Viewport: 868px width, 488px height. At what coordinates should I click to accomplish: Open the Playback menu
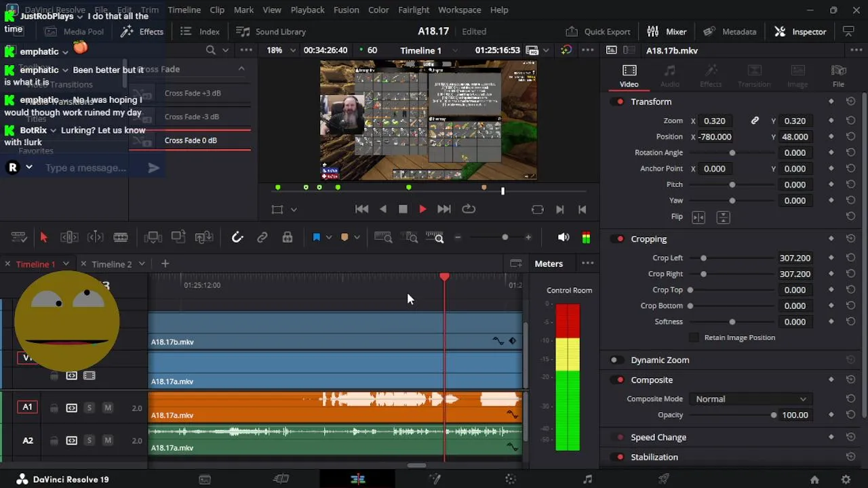tap(307, 10)
